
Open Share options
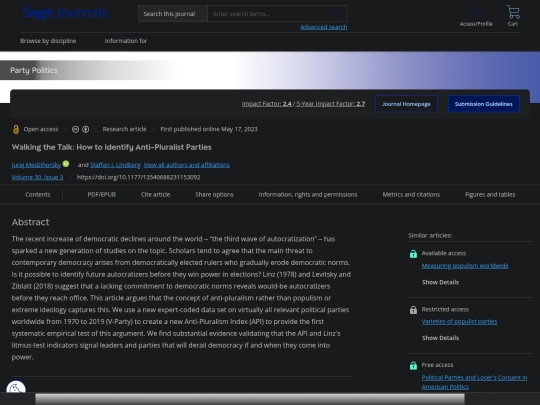coord(214,195)
